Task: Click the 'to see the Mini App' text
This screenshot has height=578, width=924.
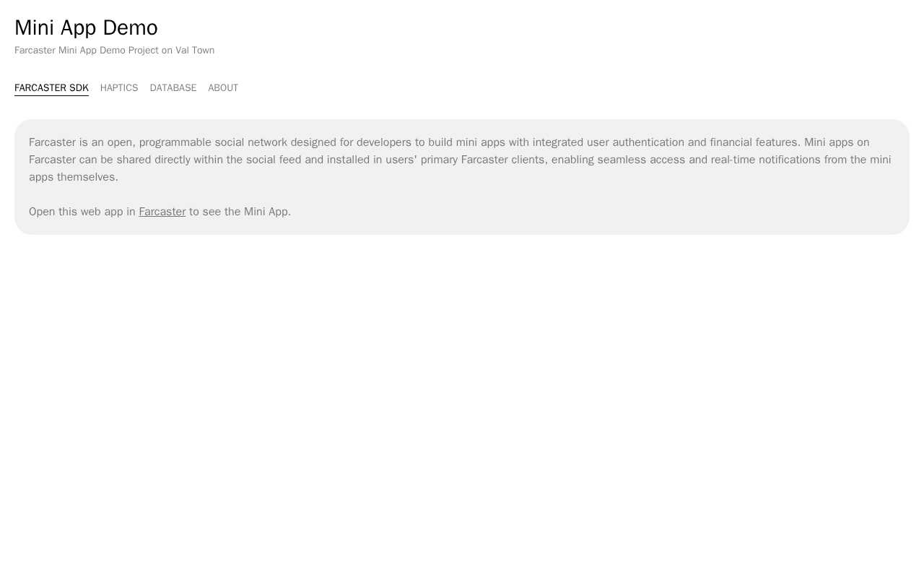Action: 240,212
